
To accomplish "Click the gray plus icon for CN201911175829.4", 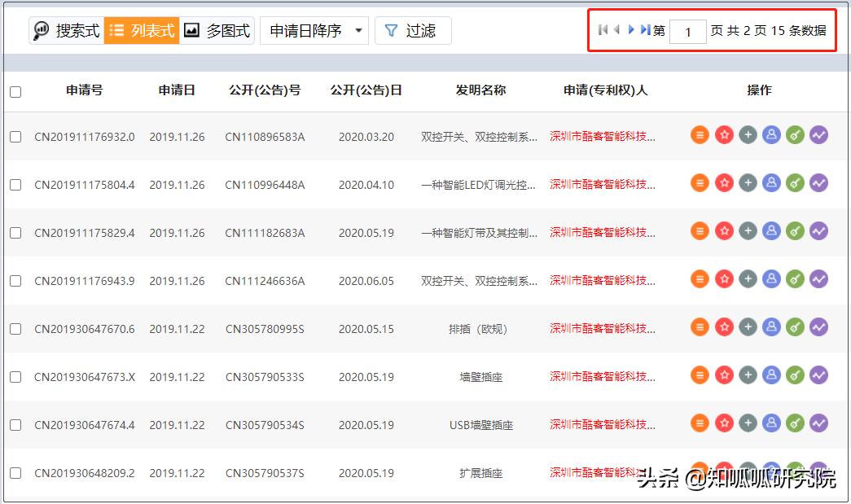I will (748, 230).
